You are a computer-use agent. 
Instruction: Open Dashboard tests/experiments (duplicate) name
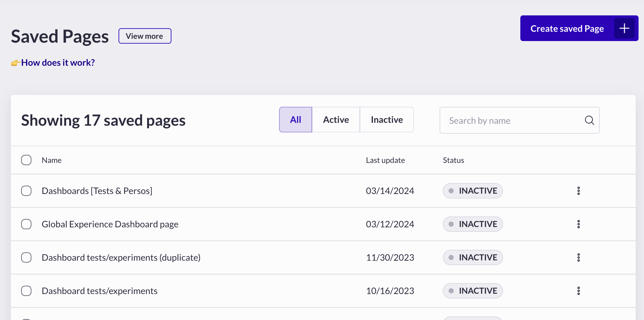[x=121, y=257]
